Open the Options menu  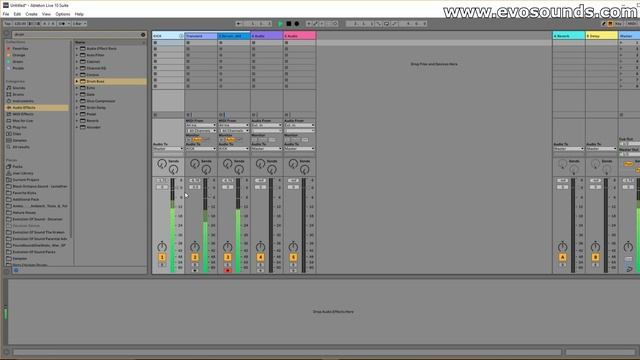pos(63,14)
